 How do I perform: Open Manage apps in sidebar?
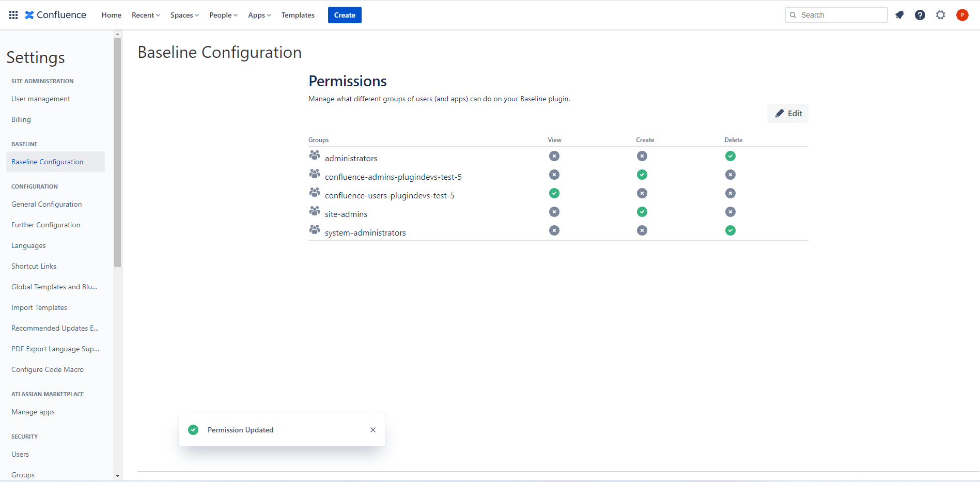coord(33,412)
